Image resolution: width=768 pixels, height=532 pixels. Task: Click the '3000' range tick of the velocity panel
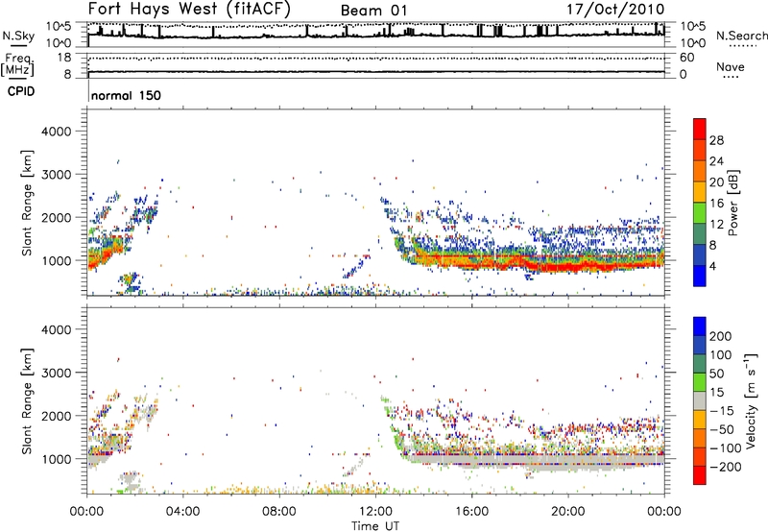(57, 373)
